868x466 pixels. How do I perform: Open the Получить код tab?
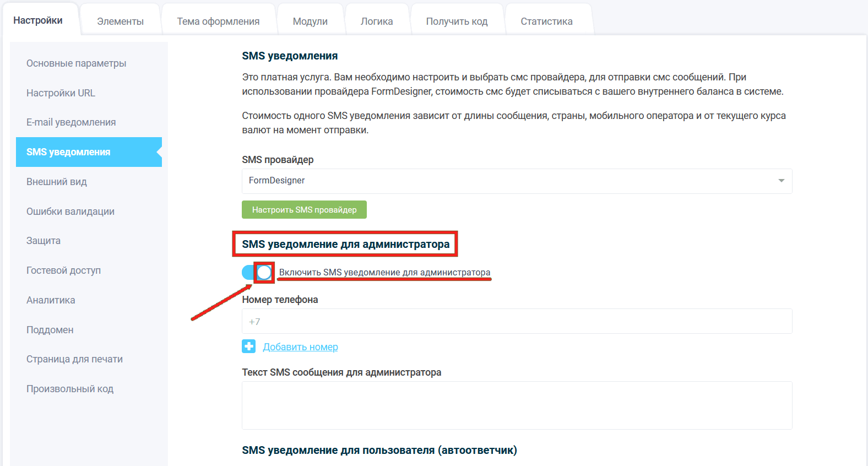click(x=457, y=21)
